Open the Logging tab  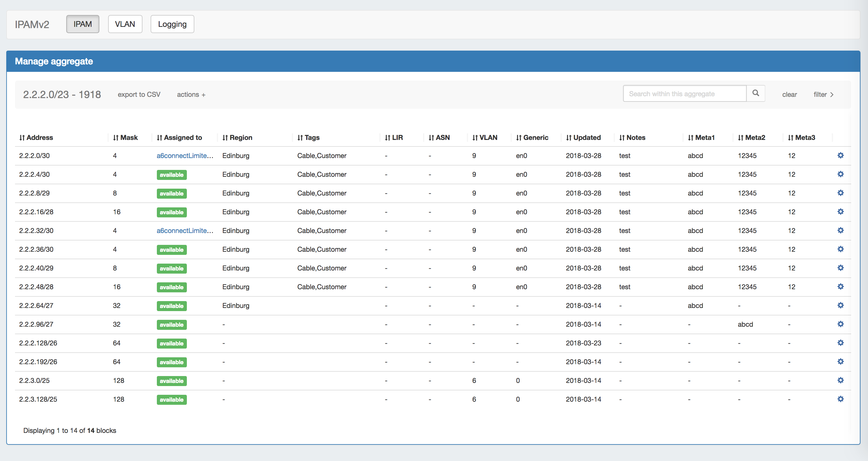tap(172, 24)
